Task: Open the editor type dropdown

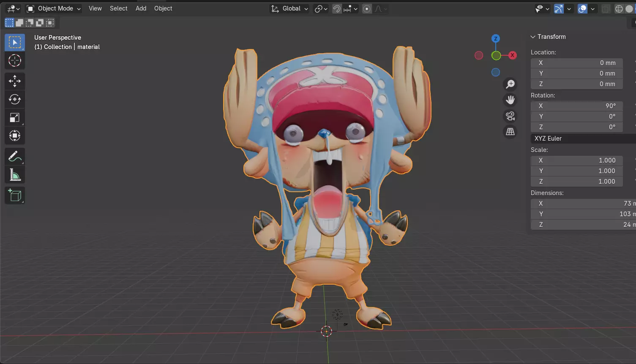Action: coord(13,8)
